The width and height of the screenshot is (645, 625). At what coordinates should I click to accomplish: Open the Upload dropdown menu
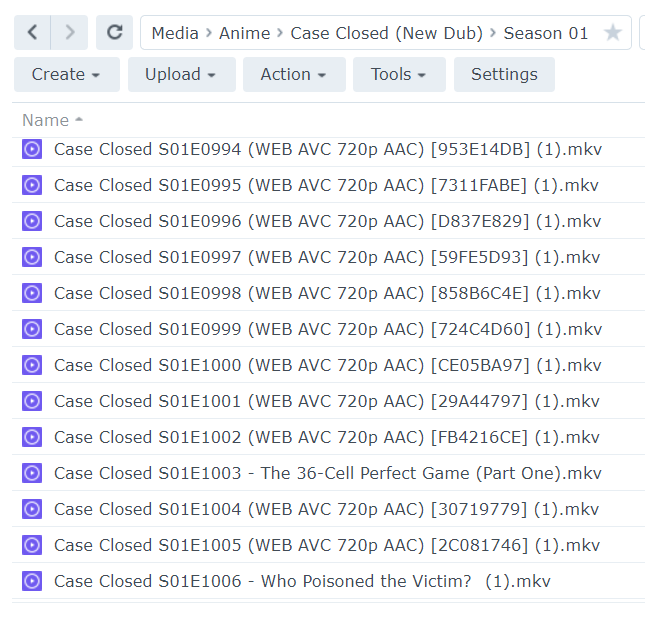(x=181, y=74)
